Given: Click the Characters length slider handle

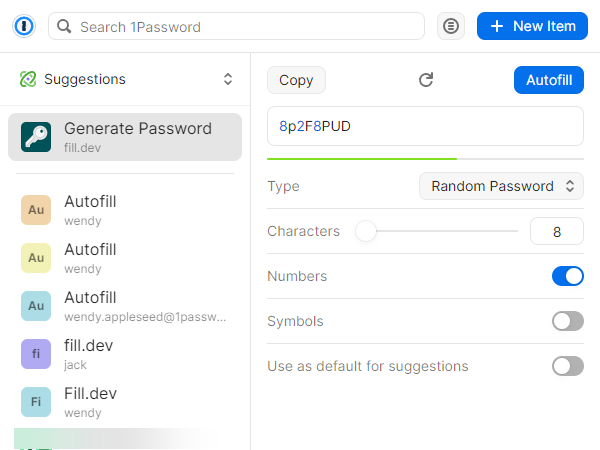Looking at the screenshot, I should point(366,232).
